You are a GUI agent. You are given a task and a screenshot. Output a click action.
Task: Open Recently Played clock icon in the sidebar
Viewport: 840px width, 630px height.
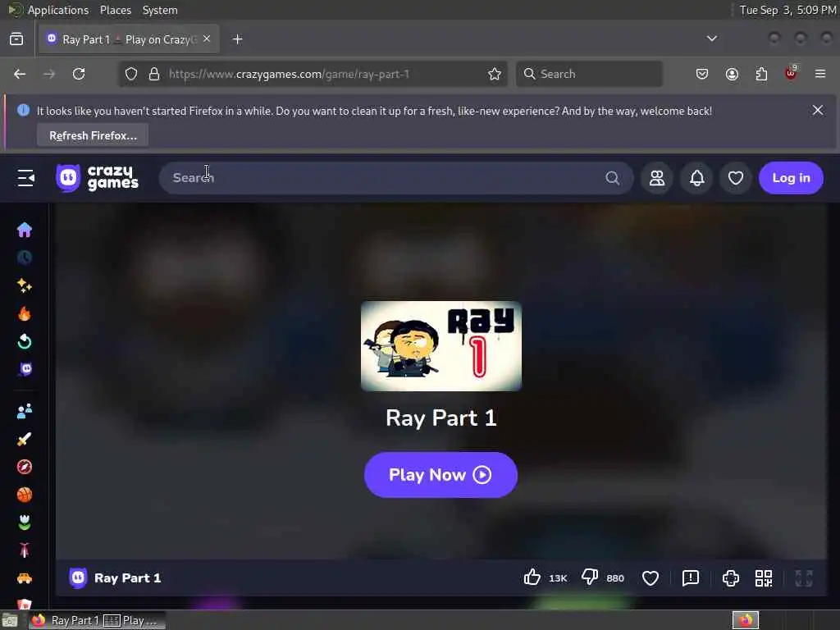coord(24,258)
